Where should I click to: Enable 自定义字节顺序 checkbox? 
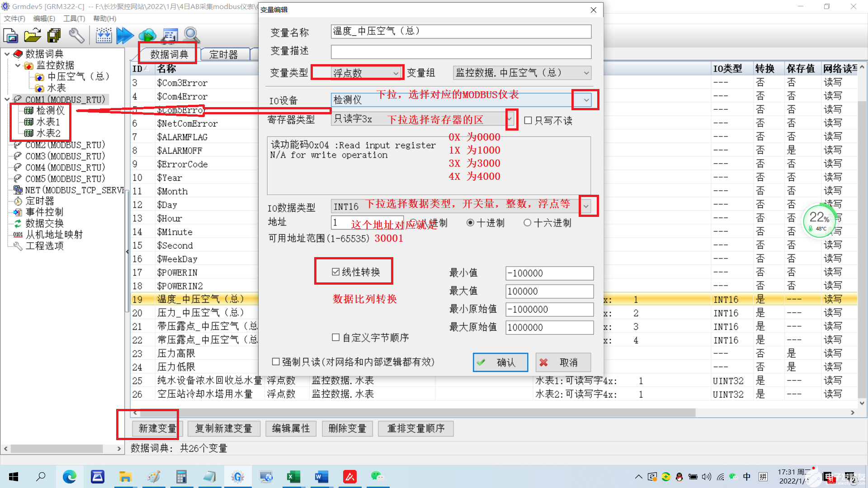335,337
